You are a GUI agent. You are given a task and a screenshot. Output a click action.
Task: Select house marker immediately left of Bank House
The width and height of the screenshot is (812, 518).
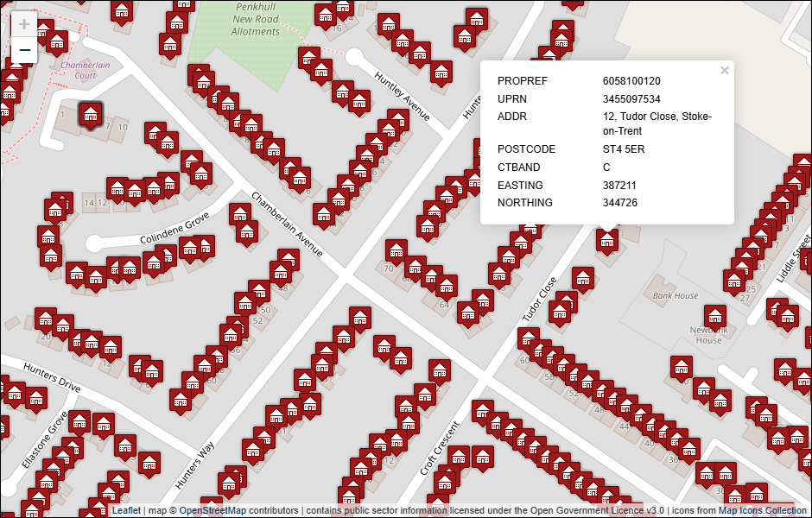click(x=584, y=278)
